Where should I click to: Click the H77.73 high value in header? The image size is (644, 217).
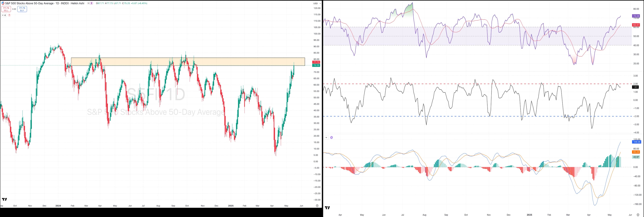109,3
